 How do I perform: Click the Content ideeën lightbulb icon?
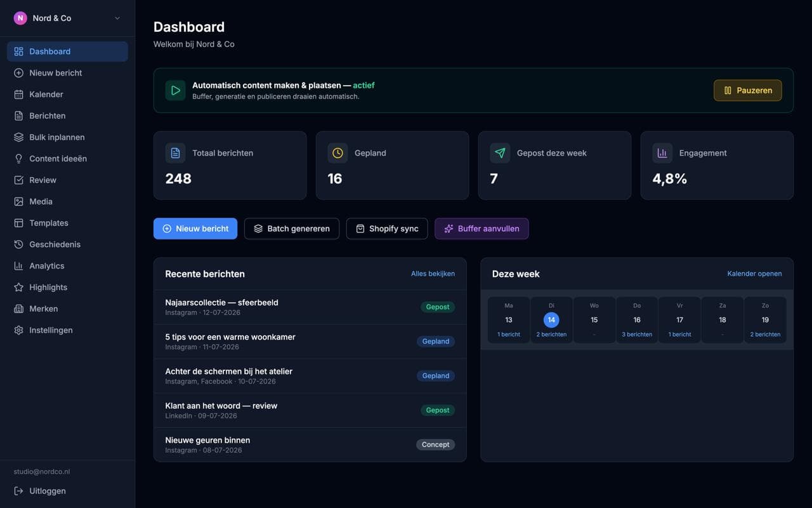[x=18, y=159]
